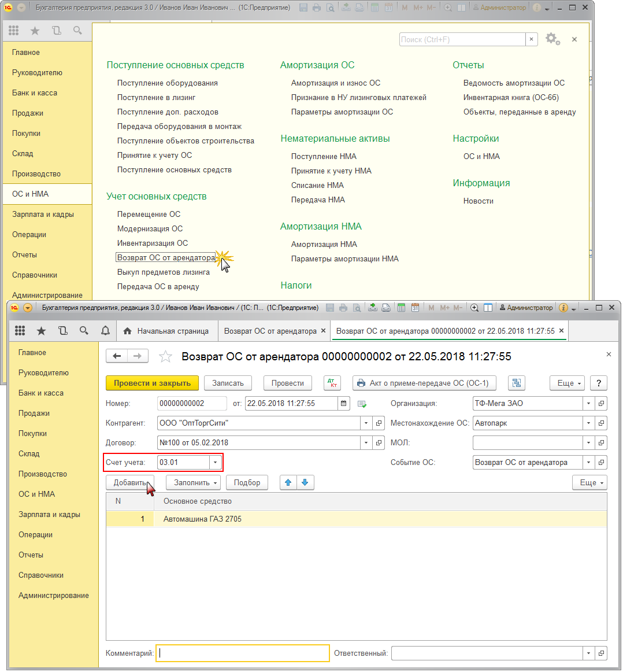
Task: Open top Еще menu button
Action: (x=567, y=383)
